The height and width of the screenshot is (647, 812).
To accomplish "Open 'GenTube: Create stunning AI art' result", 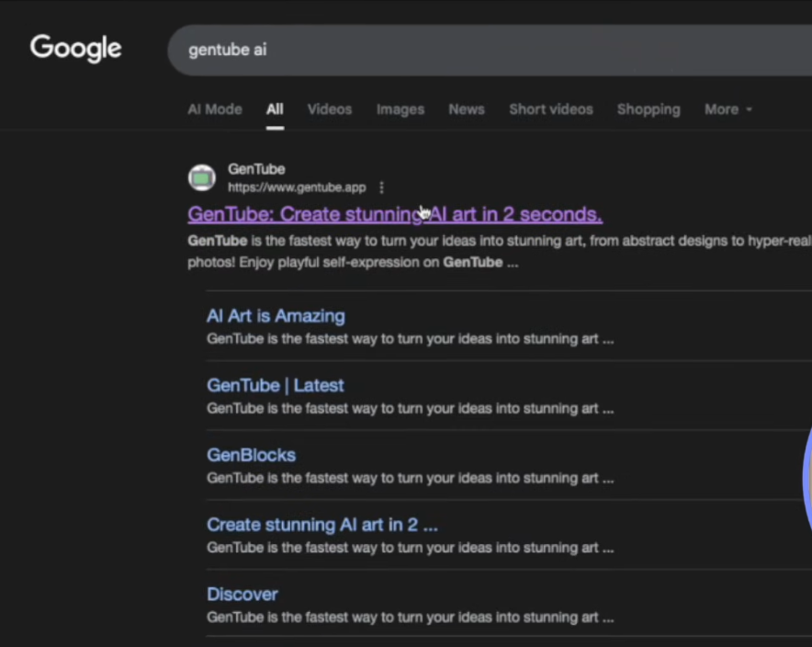I will point(395,214).
